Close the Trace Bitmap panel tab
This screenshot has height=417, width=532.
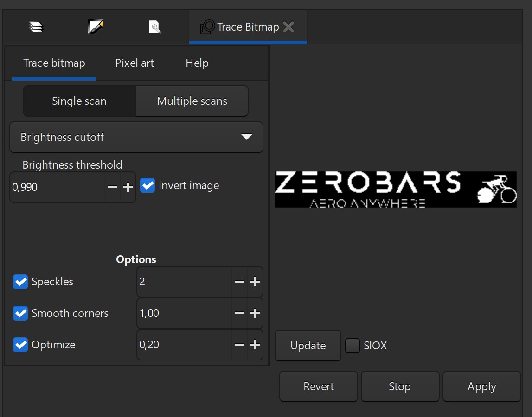289,27
